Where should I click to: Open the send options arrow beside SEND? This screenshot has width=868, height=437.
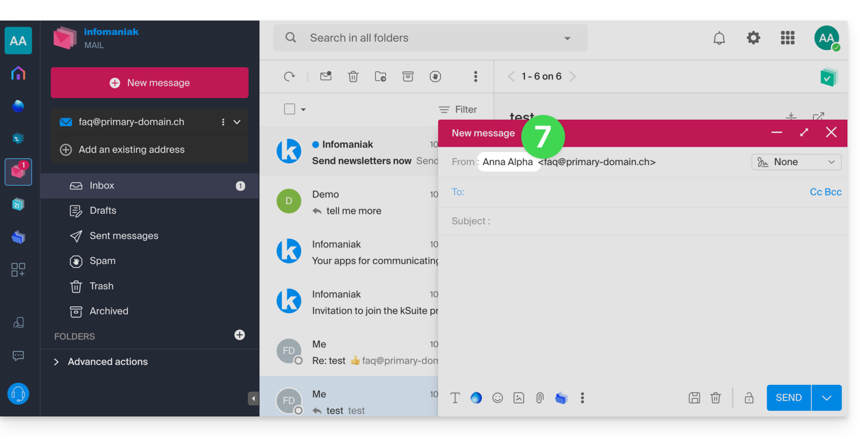coord(827,398)
